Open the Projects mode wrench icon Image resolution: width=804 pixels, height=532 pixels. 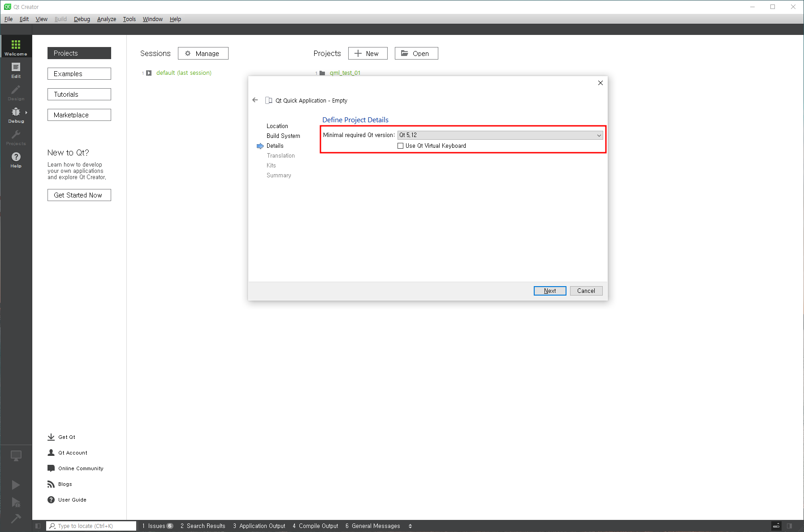[x=16, y=134]
